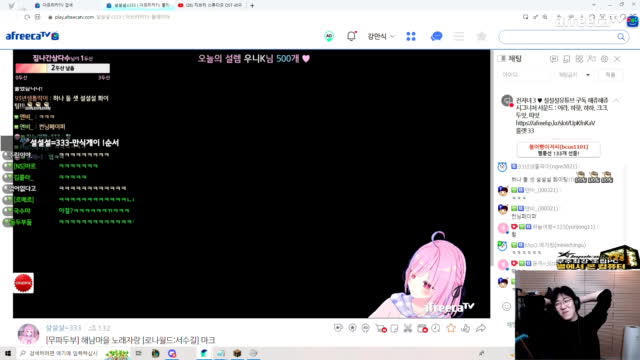Click the scissors clip icon under video
The image size is (640, 360).
(407, 328)
